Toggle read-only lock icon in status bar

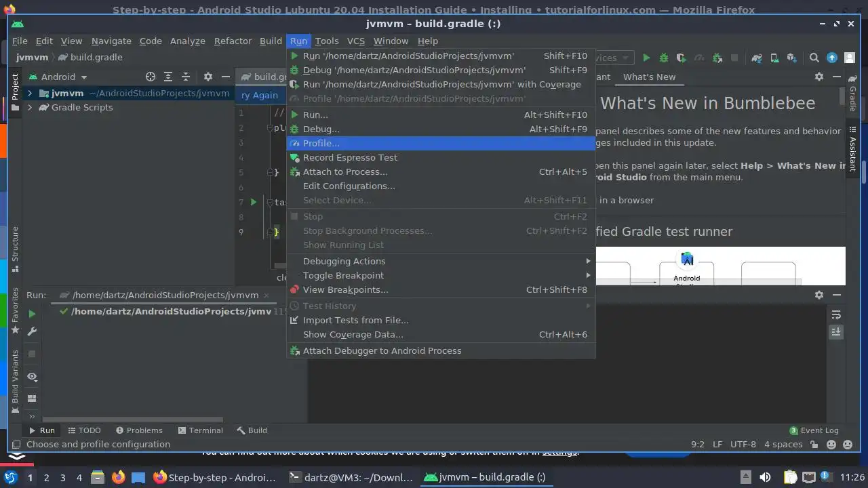tap(816, 445)
